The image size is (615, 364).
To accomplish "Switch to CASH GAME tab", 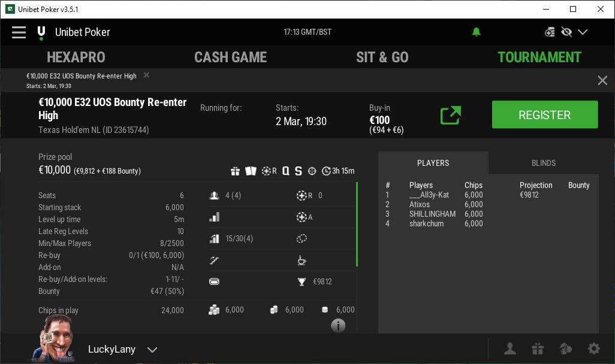I will [231, 57].
